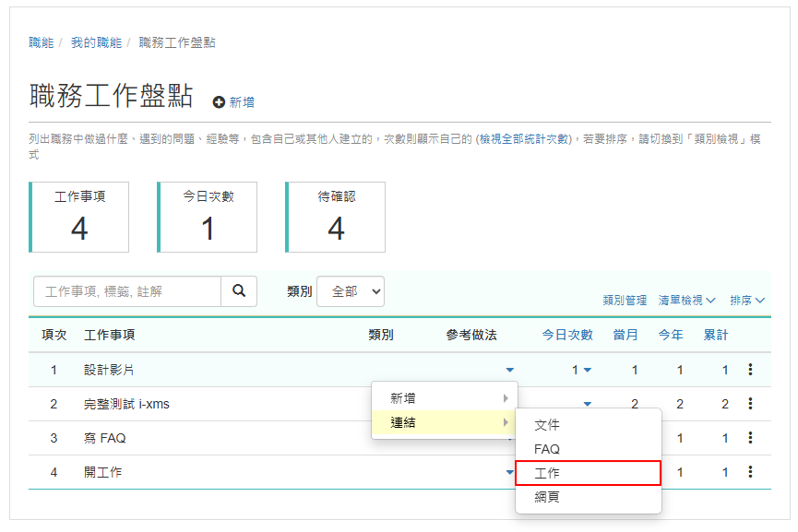The height and width of the screenshot is (532, 798).
Task: Open the three-dot menu for 設計影片 row
Action: click(x=750, y=370)
